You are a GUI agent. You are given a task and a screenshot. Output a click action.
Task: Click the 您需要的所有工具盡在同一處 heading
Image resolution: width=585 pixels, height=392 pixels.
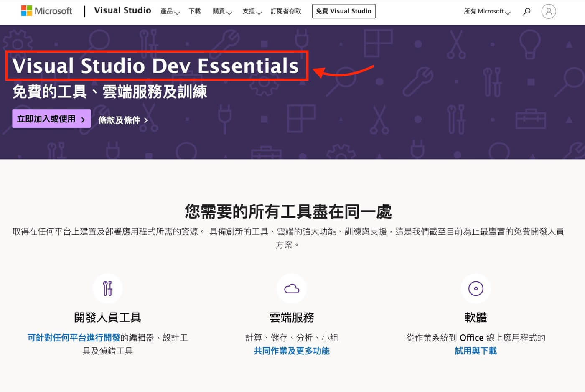(x=288, y=211)
